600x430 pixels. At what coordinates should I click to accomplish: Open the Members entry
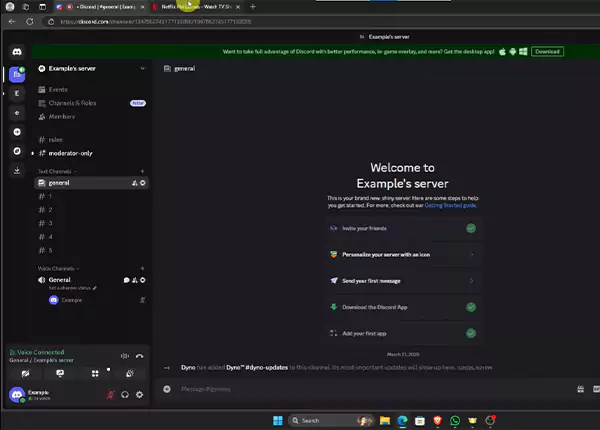90,117
